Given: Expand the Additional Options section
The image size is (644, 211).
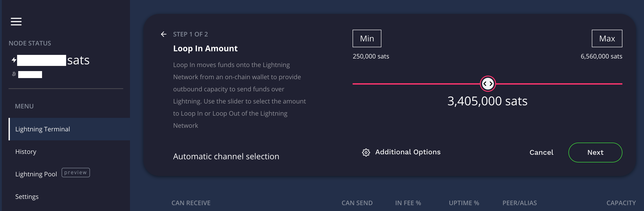Looking at the screenshot, I should point(407,152).
